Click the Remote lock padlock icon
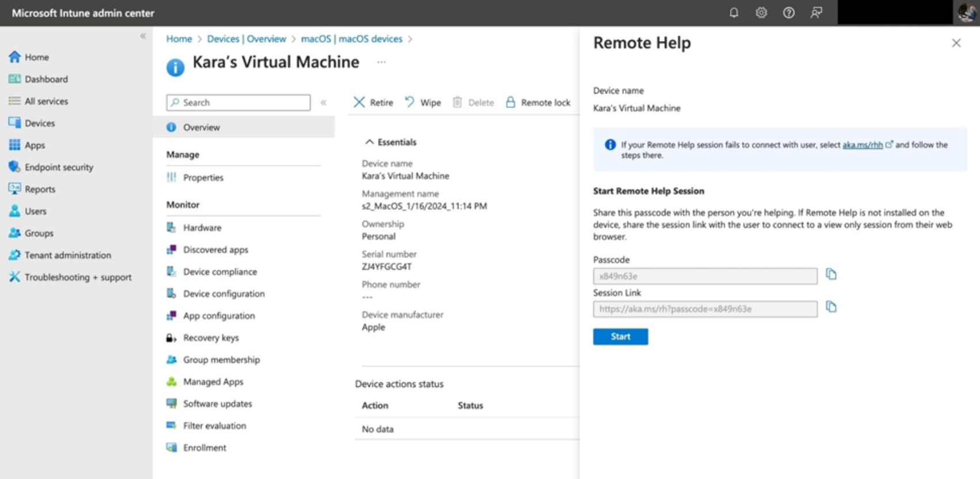This screenshot has height=479, width=980. 510,103
